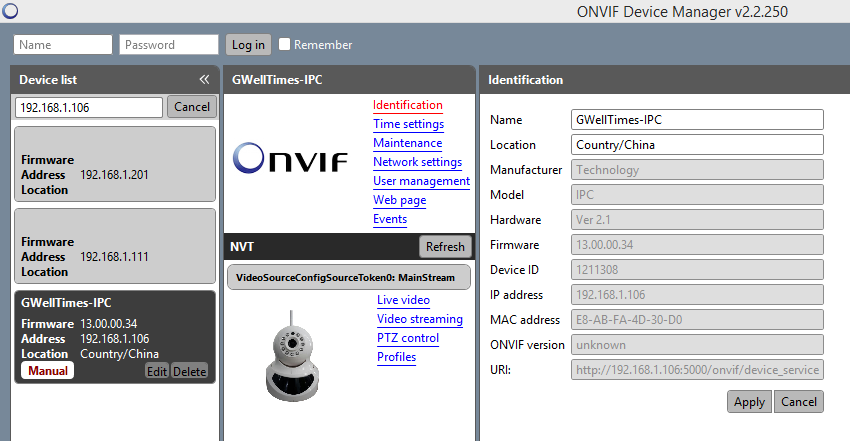This screenshot has height=441, width=850.
Task: Toggle the Remember checkbox
Action: (285, 44)
